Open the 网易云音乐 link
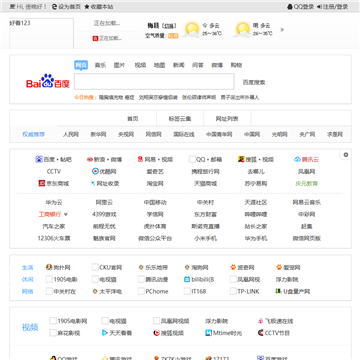360x360 pixels. coord(307,202)
